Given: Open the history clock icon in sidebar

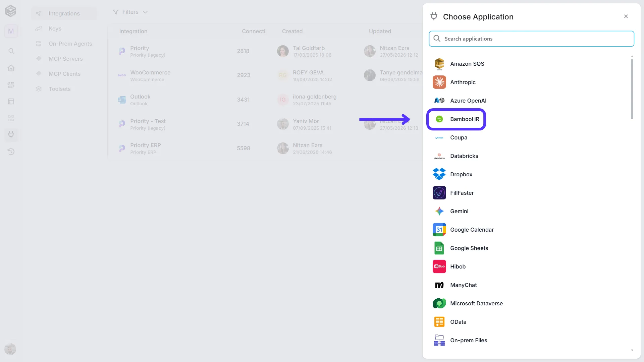Looking at the screenshot, I should coord(11,152).
